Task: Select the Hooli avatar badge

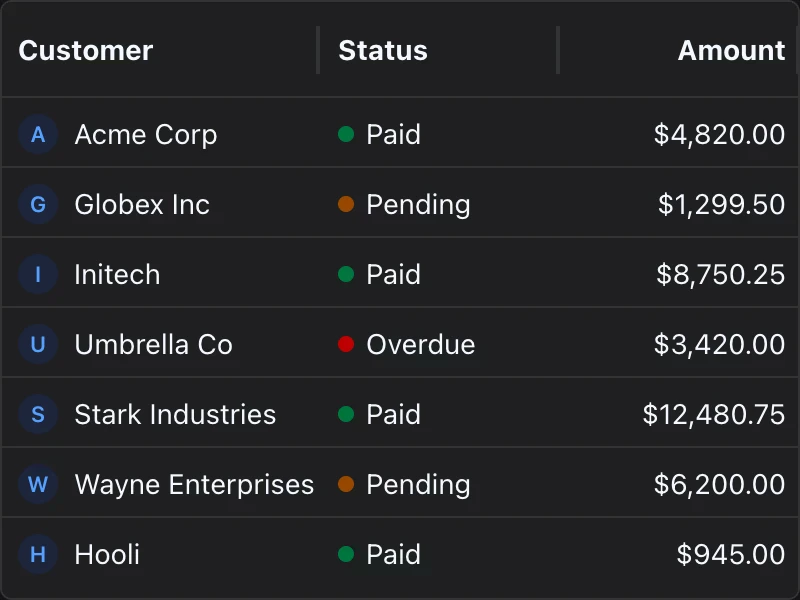Action: click(x=38, y=554)
